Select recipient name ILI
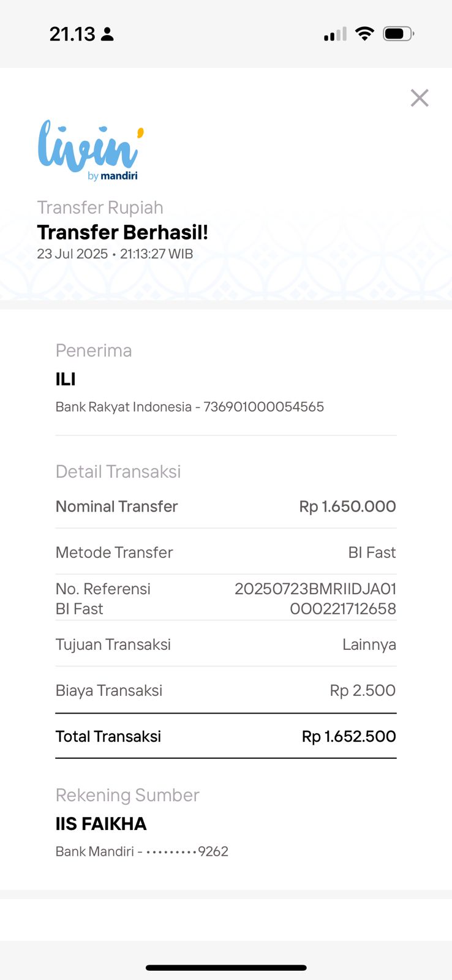This screenshot has width=452, height=980. pos(66,379)
